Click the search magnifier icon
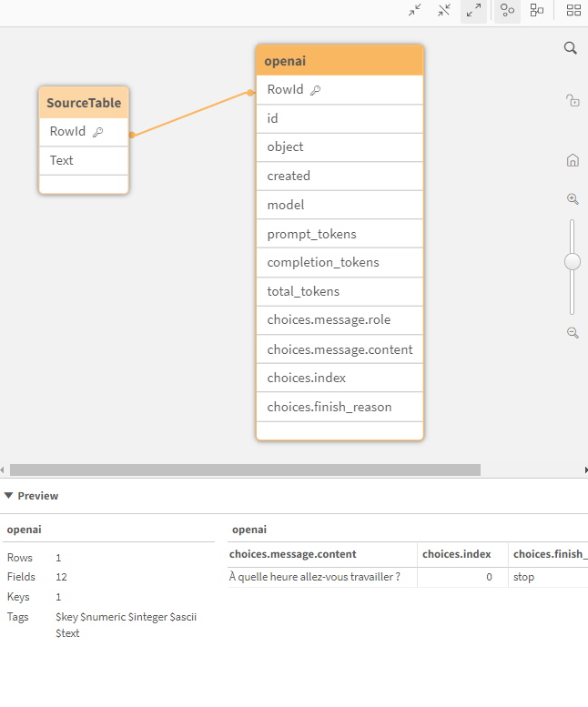 pyautogui.click(x=571, y=48)
